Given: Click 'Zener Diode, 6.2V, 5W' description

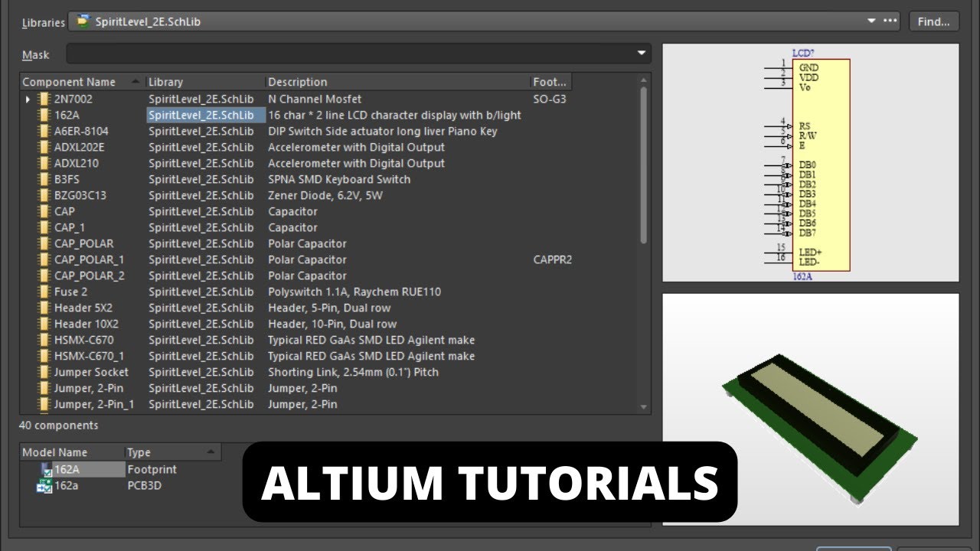Looking at the screenshot, I should tap(325, 195).
